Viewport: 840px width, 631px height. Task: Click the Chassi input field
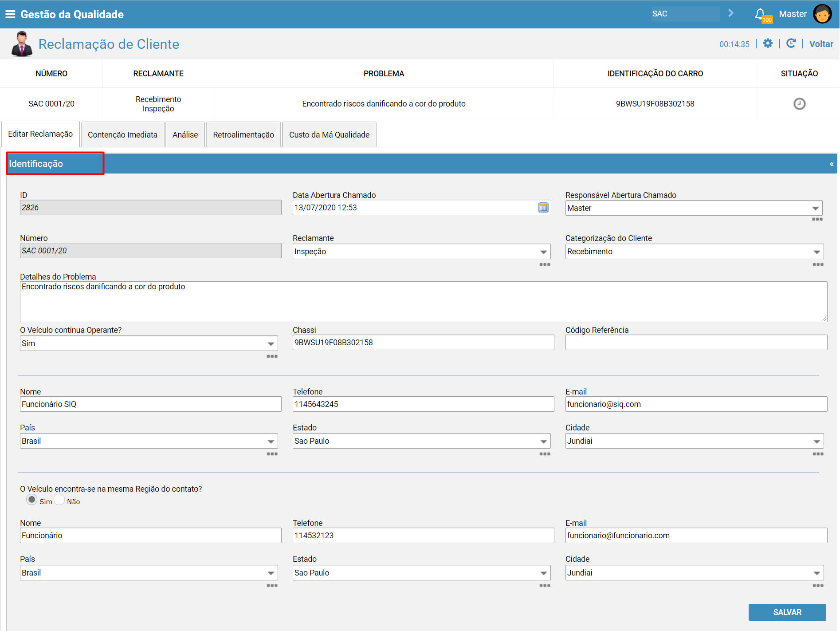click(423, 343)
